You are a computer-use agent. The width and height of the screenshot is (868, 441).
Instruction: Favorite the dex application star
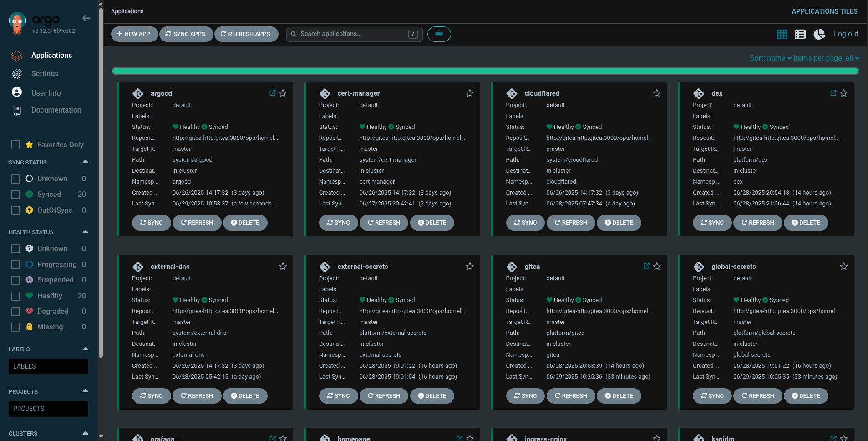tap(844, 93)
